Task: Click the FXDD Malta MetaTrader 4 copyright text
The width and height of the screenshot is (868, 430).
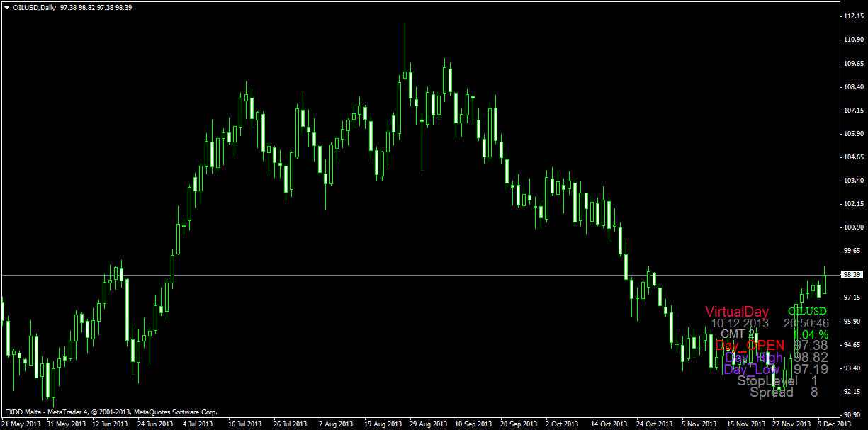Action: tap(111, 412)
